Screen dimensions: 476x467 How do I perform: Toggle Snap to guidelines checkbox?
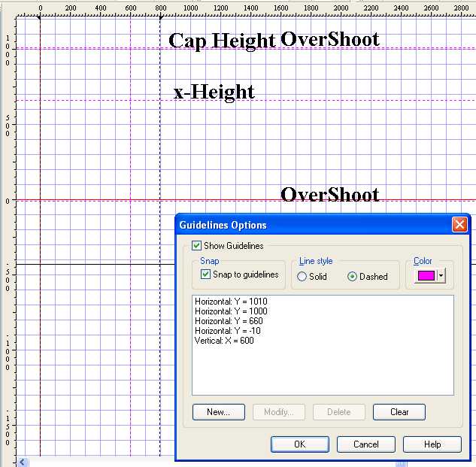click(205, 274)
